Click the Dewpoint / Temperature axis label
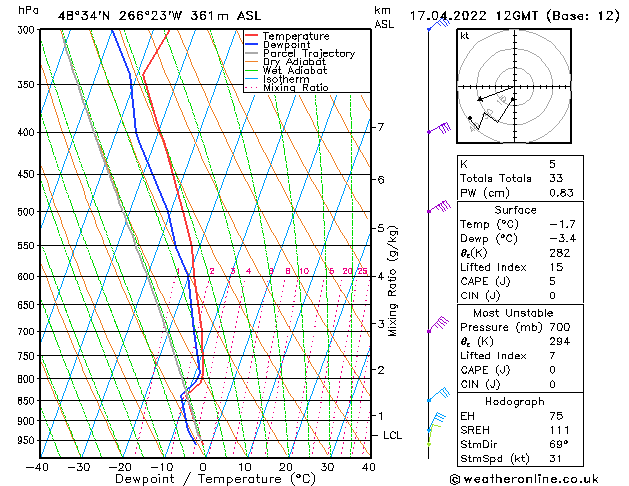629x486 pixels. tap(203, 479)
